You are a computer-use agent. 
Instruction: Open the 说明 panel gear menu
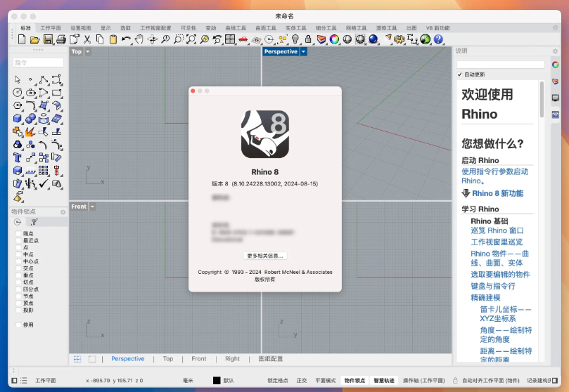point(555,51)
